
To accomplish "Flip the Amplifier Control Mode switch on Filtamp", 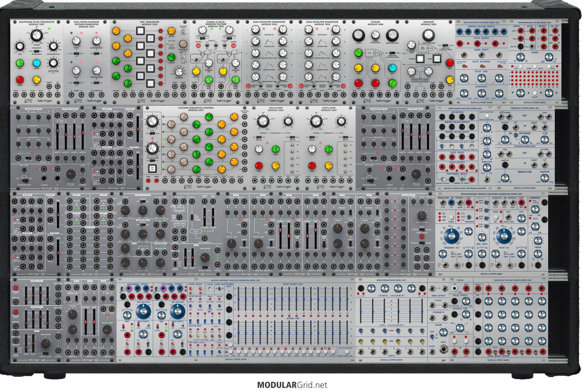I will click(392, 53).
